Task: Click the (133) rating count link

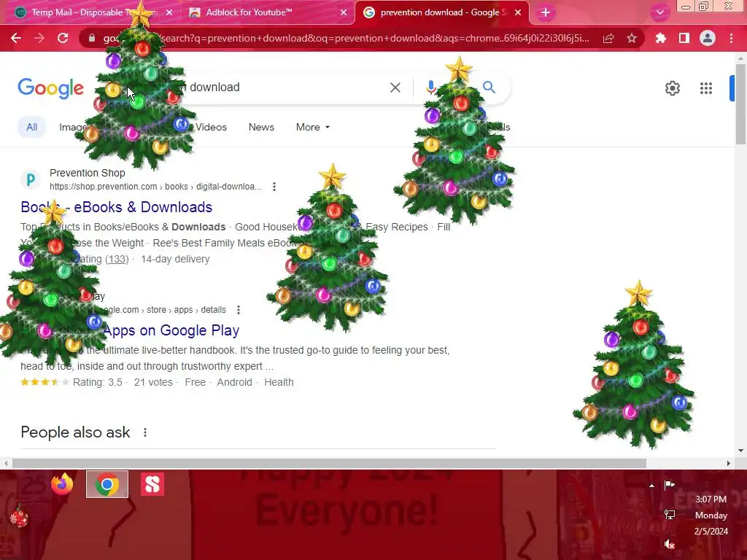Action: pyautogui.click(x=117, y=259)
